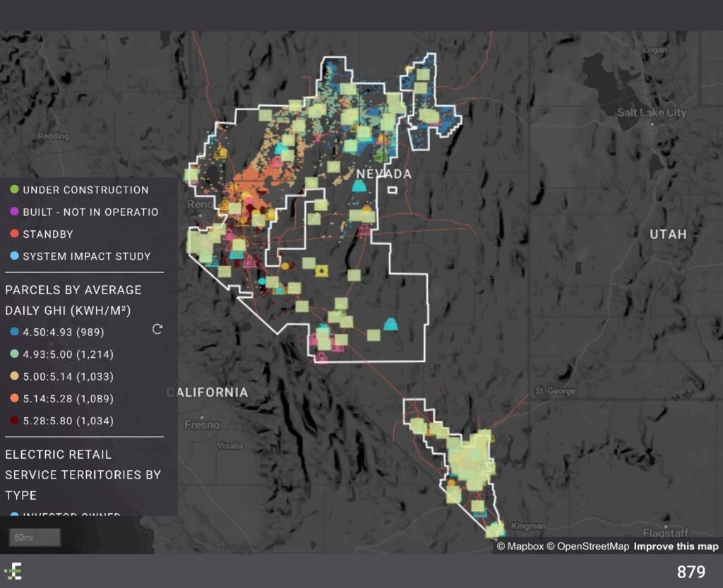
Task: Open the Improve this map link
Action: point(676,546)
